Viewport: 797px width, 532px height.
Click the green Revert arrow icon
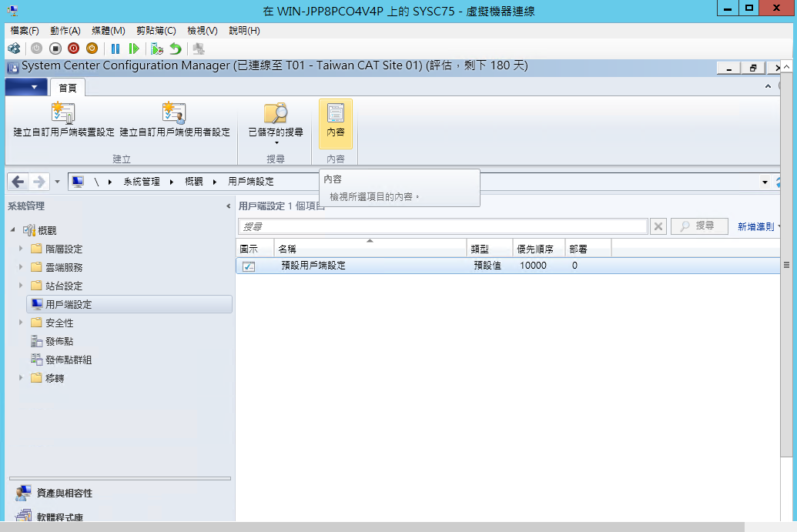176,49
